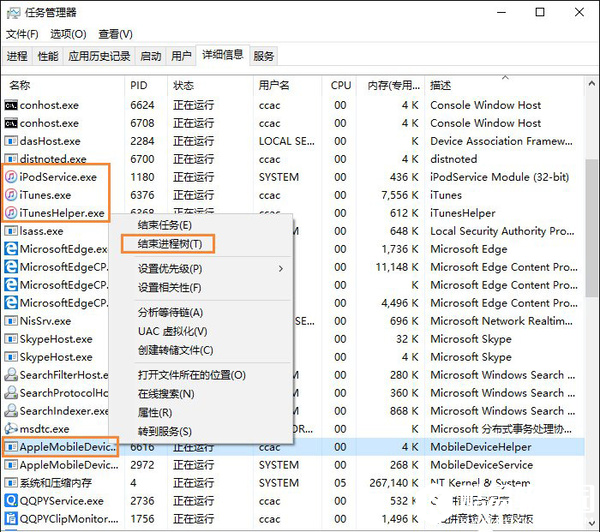Click the Task Manager title bar icon
The image size is (600, 532).
point(13,13)
